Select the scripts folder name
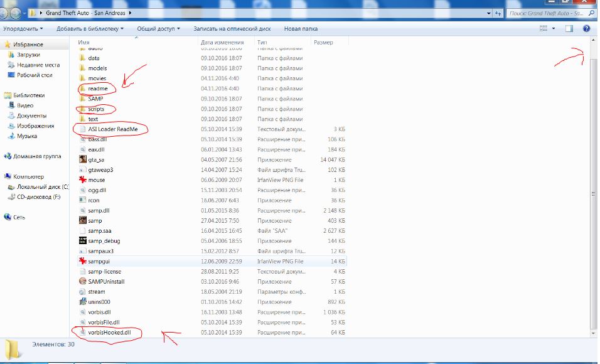The image size is (600, 364). tap(96, 109)
